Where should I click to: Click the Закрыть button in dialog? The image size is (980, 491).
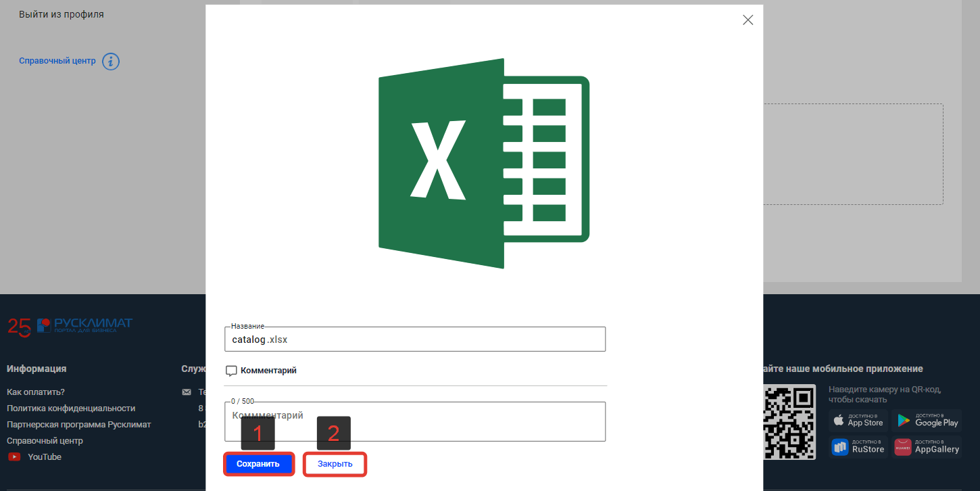pyautogui.click(x=335, y=464)
